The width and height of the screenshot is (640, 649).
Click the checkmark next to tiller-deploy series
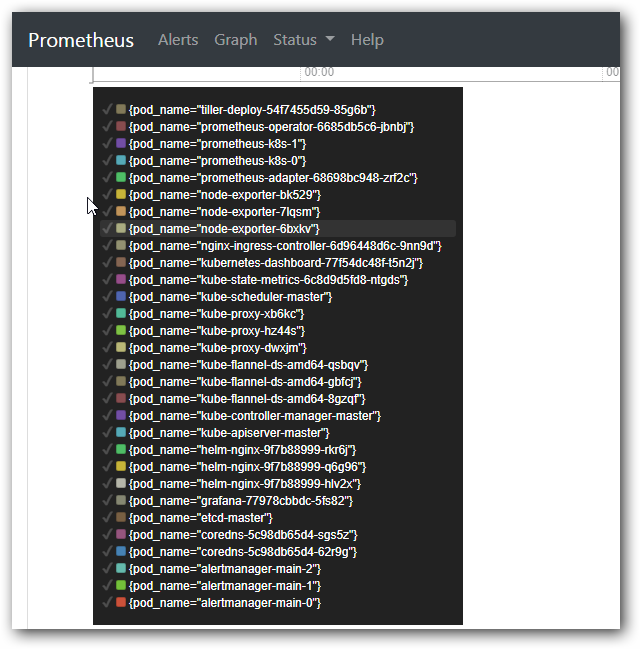point(106,109)
